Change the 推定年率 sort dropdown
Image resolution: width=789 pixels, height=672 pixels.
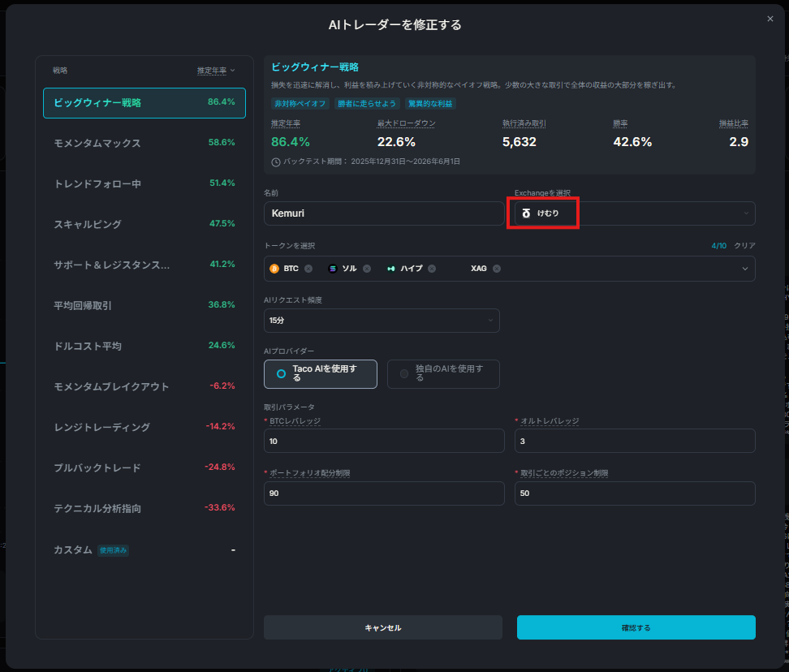[x=216, y=71]
